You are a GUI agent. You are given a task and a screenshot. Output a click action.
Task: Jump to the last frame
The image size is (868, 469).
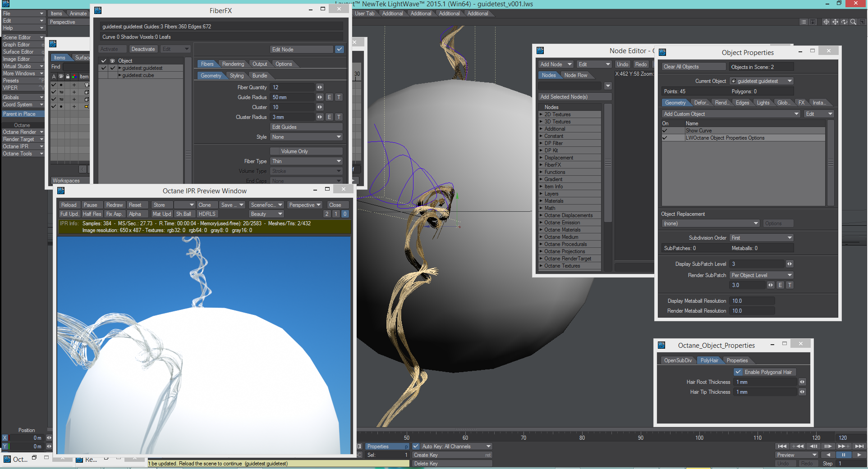click(x=859, y=446)
